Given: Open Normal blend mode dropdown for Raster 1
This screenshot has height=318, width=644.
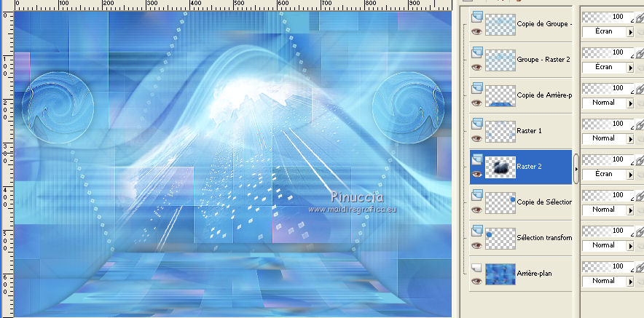Looking at the screenshot, I should tap(608, 139).
